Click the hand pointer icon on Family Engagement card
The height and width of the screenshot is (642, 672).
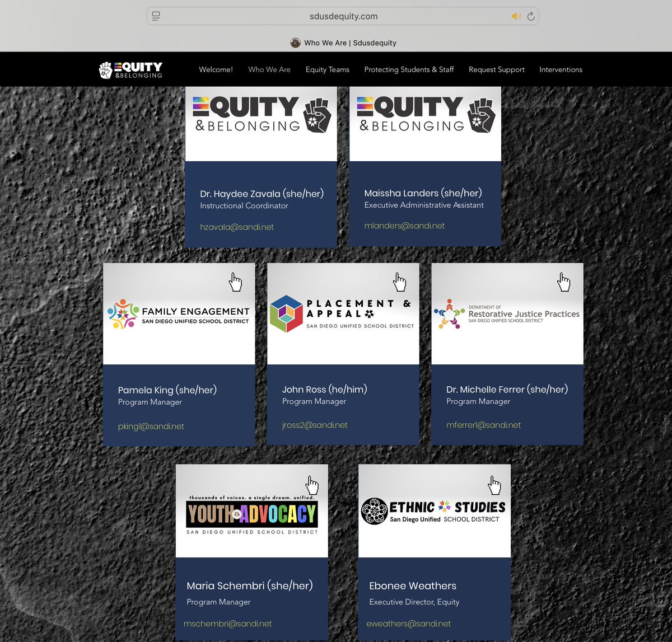[x=236, y=282]
